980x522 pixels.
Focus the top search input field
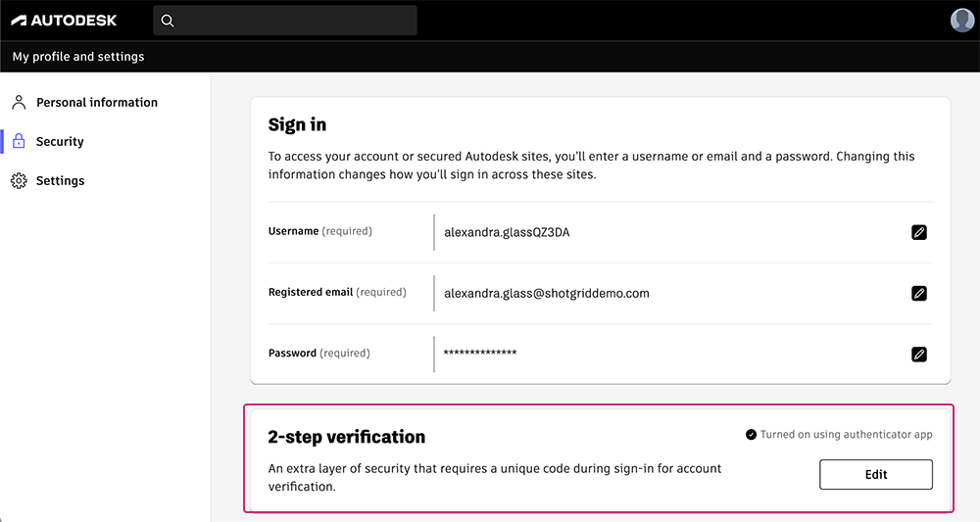(294, 21)
